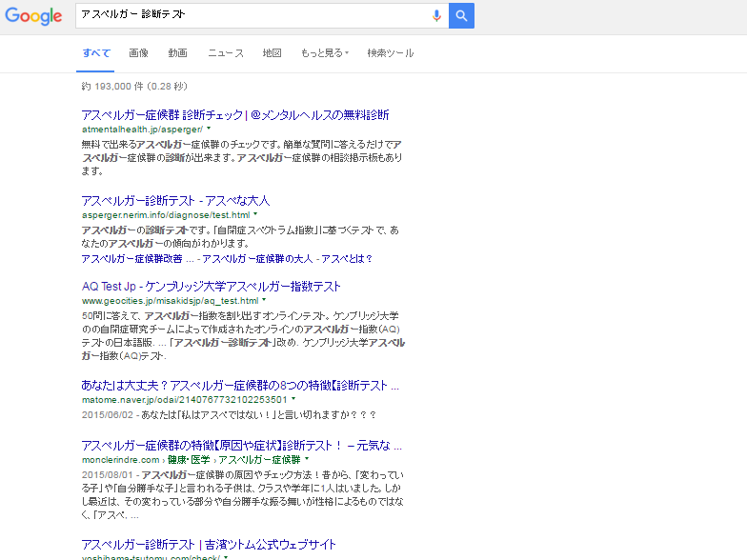747x560 pixels.
Task: Click breadcrumb アスペルガー症候群 under monclerindre.com
Action: (259, 459)
